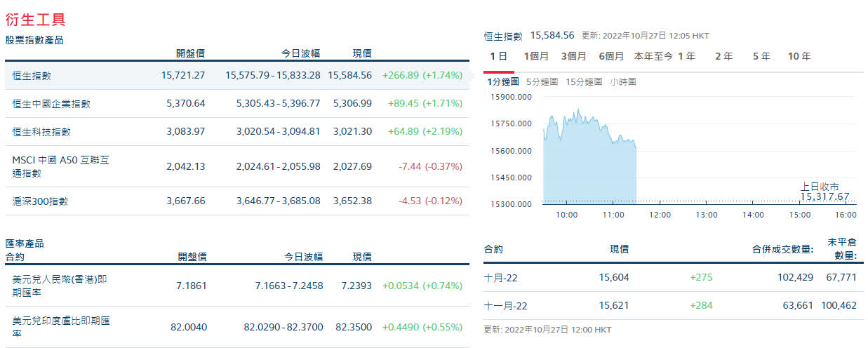Switch chart range to 3個月

click(574, 57)
